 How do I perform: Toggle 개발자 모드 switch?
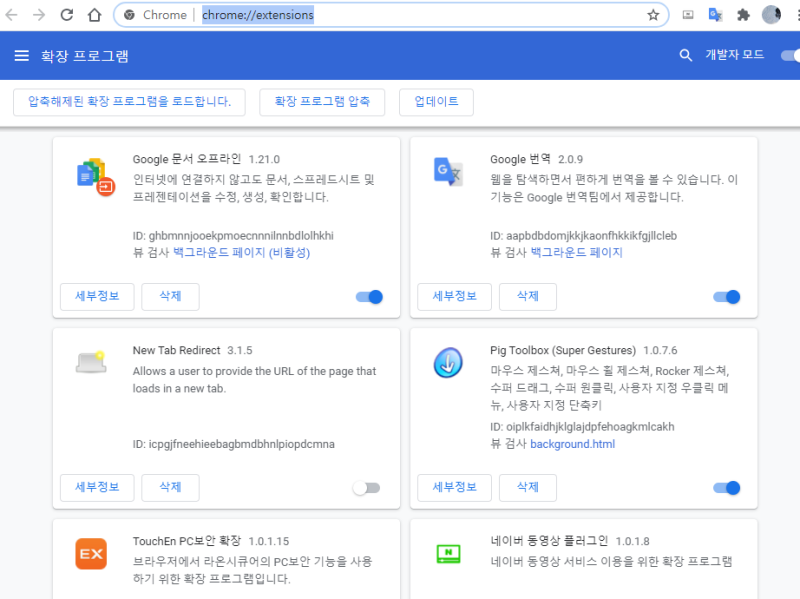(791, 55)
